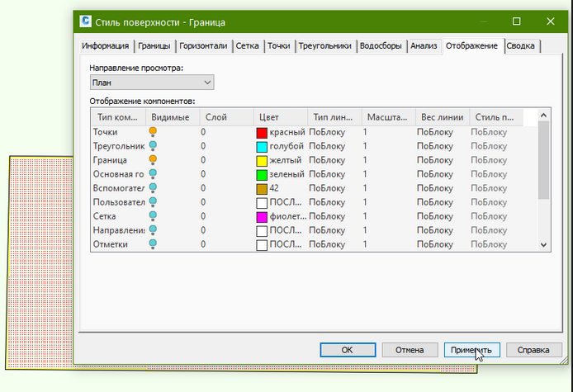Open the Анализ tab
573x392 pixels.
coord(424,46)
